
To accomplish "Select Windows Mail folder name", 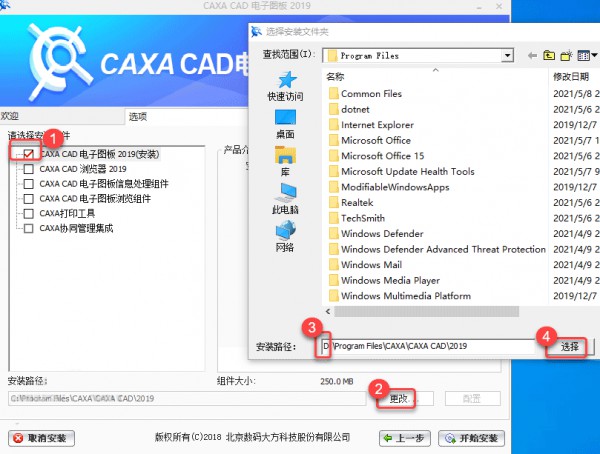I will click(371, 265).
